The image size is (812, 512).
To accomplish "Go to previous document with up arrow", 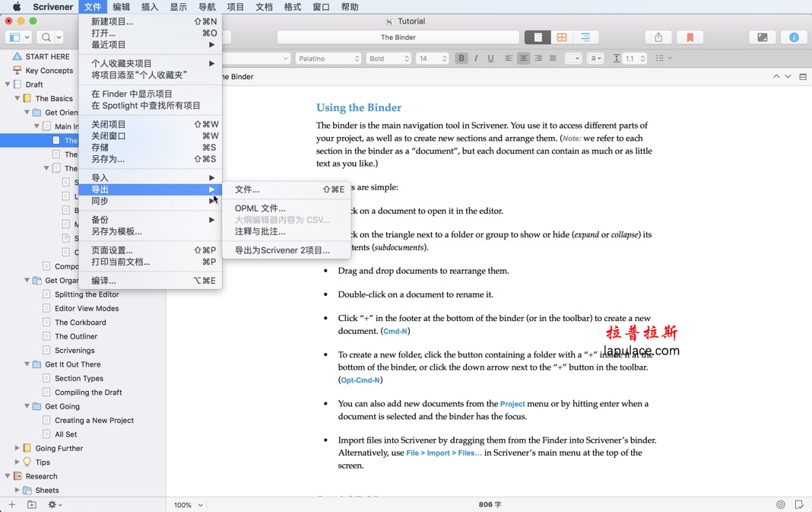I will 776,77.
